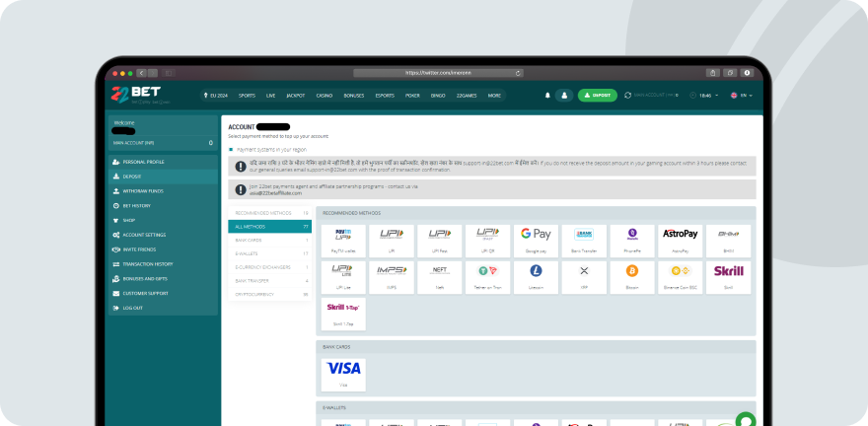Open the browser share button
This screenshot has height=426, width=868.
(713, 73)
